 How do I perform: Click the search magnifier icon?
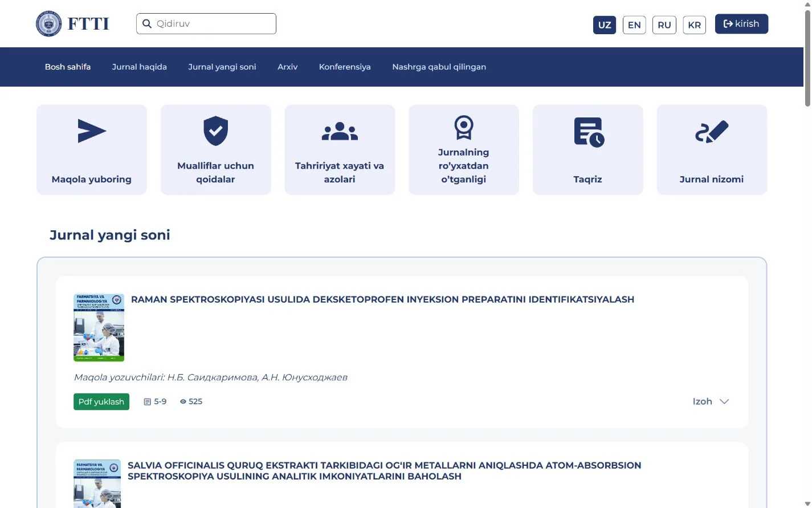147,24
